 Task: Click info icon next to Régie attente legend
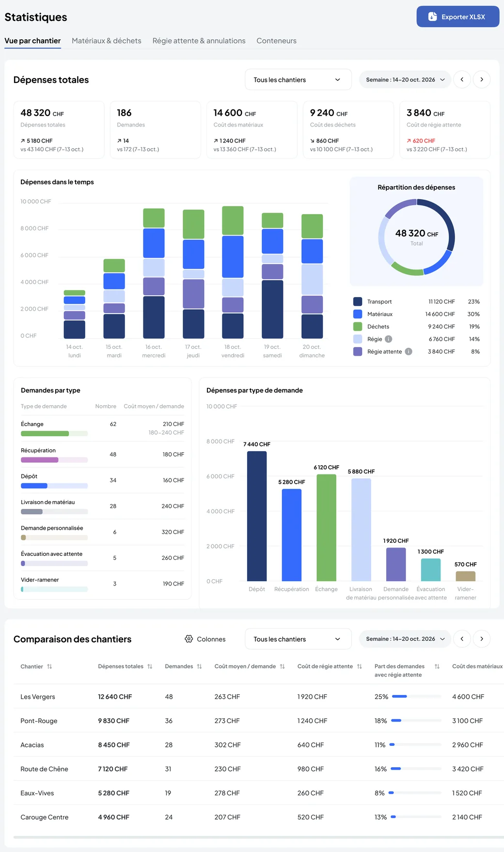409,351
